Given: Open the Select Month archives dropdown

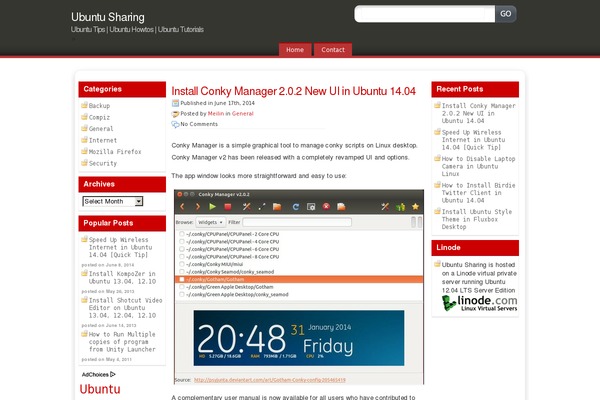Looking at the screenshot, I should (112, 201).
